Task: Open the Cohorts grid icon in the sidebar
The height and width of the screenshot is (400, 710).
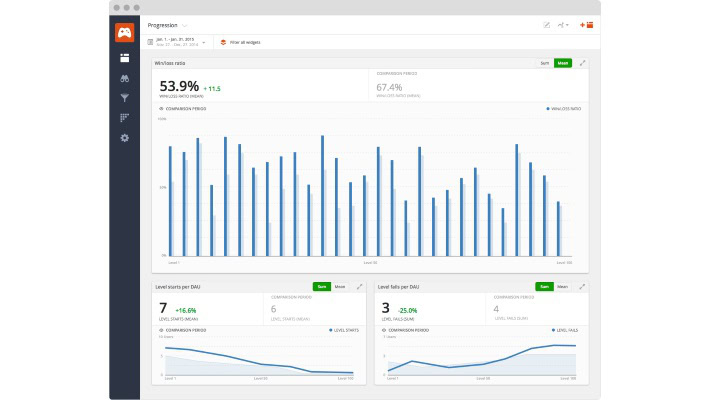Action: tap(124, 117)
